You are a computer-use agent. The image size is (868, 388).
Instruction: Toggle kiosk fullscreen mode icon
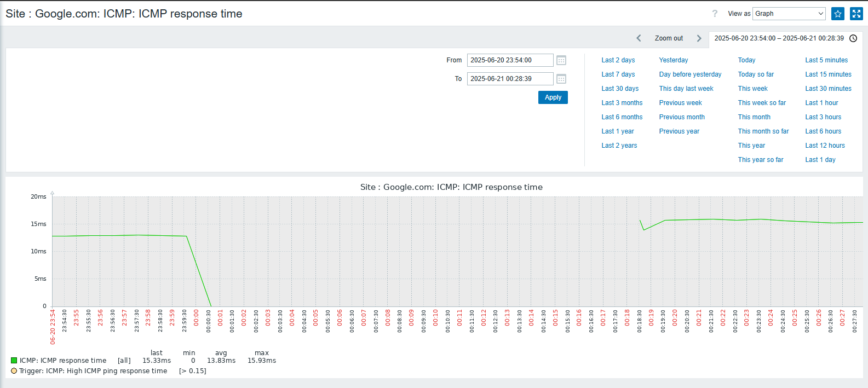click(856, 14)
